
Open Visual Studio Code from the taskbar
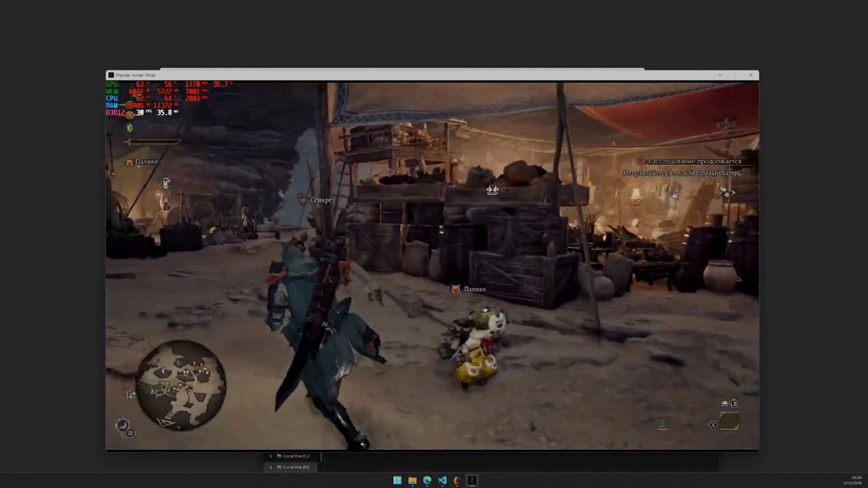(x=442, y=481)
